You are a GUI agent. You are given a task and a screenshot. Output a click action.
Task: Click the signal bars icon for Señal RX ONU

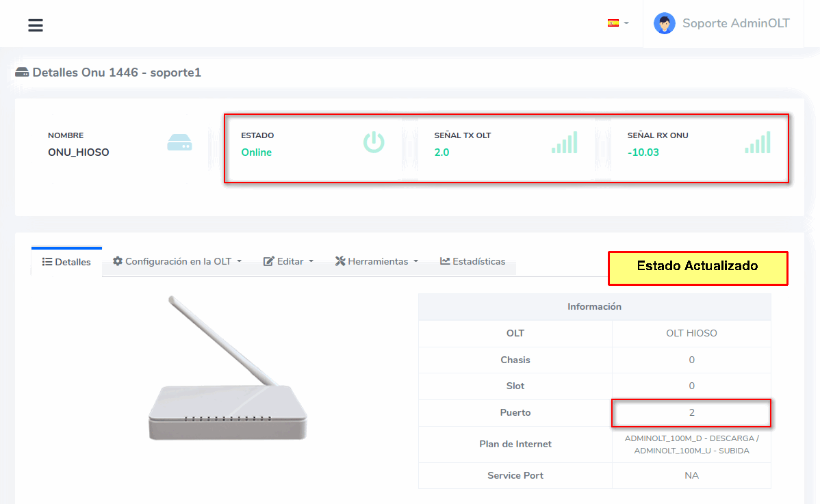tap(758, 142)
